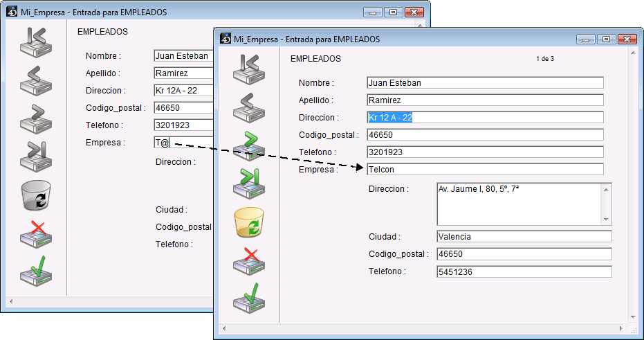This screenshot has width=644, height=340.
Task: Click First Record icon in back window
Action: tap(36, 43)
